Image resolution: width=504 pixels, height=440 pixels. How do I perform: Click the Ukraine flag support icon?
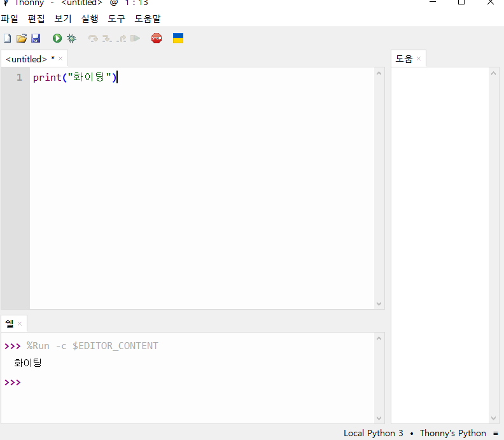[x=178, y=38]
